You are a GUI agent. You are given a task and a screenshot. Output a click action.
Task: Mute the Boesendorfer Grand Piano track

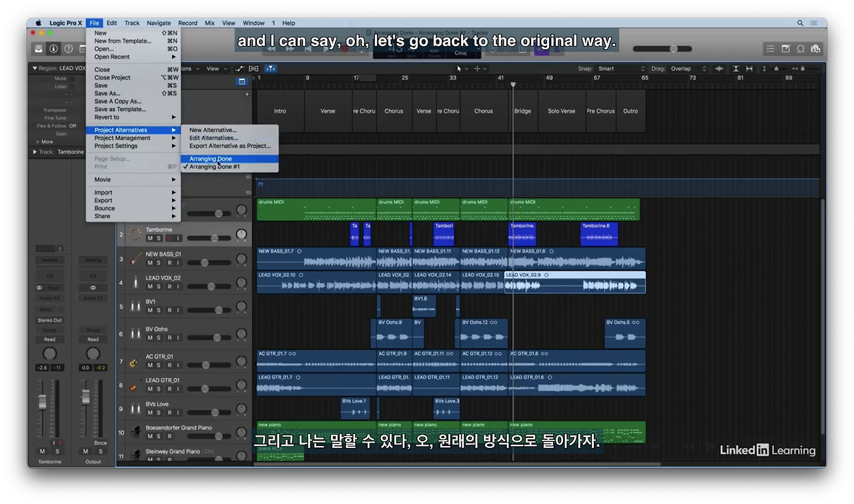pos(150,437)
